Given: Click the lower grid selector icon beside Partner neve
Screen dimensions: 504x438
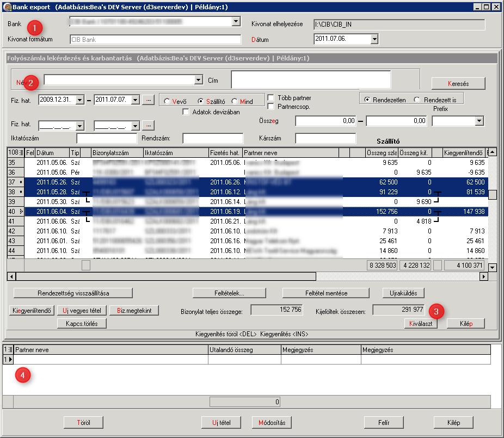Looking at the screenshot, I should pos(10,350).
